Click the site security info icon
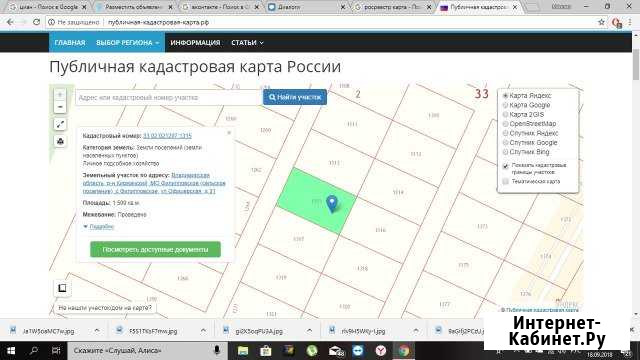640x360 pixels. click(x=51, y=22)
